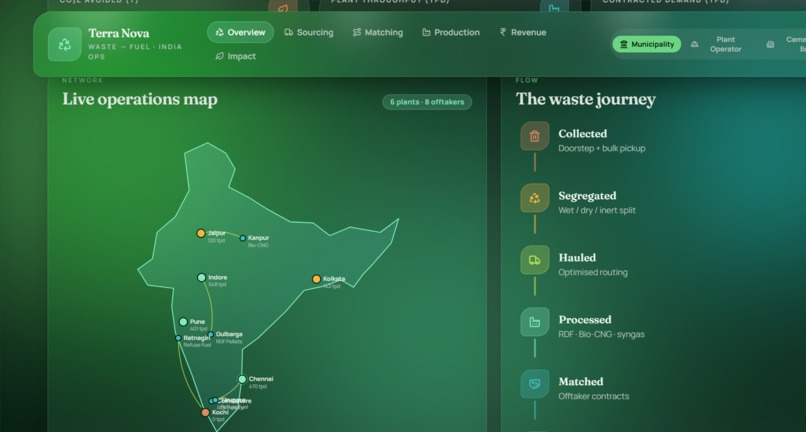This screenshot has height=432, width=806.
Task: Go to the Matching tab
Action: pos(378,32)
